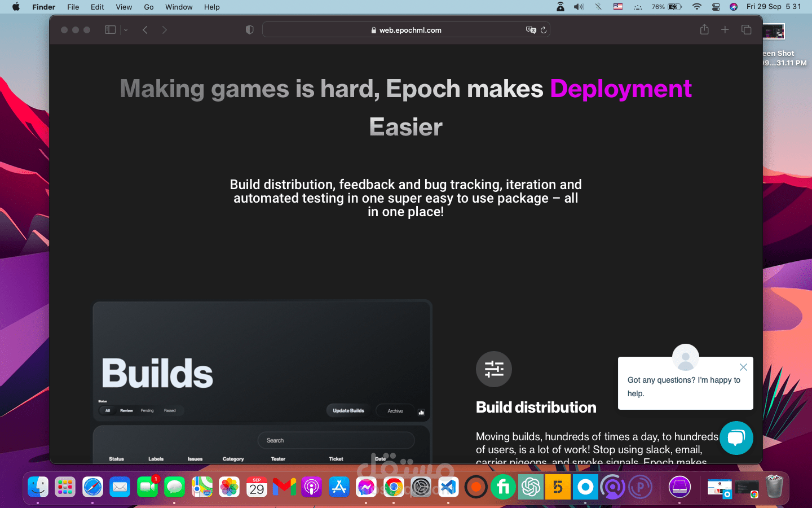Open the Trash in the Dock
812x508 pixels.
click(x=774, y=487)
